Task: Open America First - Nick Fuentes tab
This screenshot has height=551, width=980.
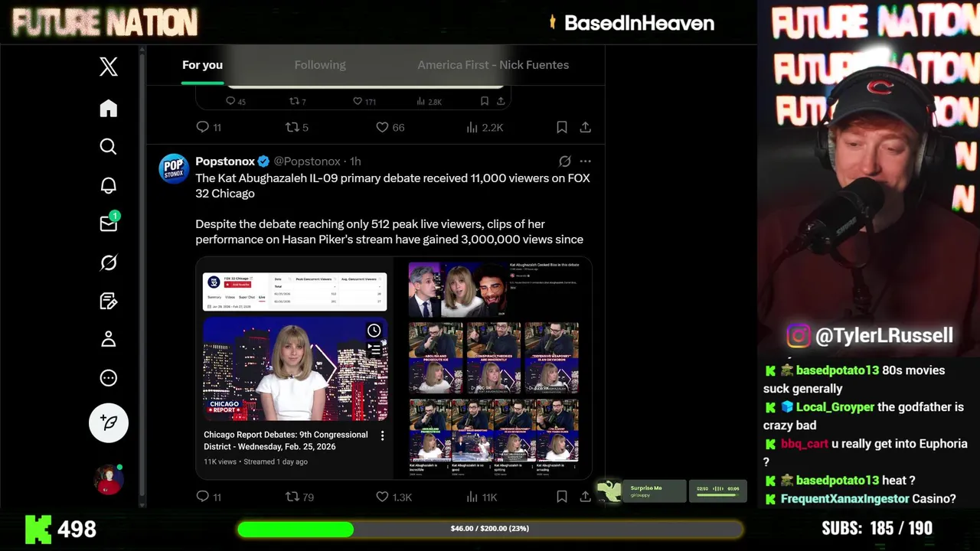Action: (493, 65)
